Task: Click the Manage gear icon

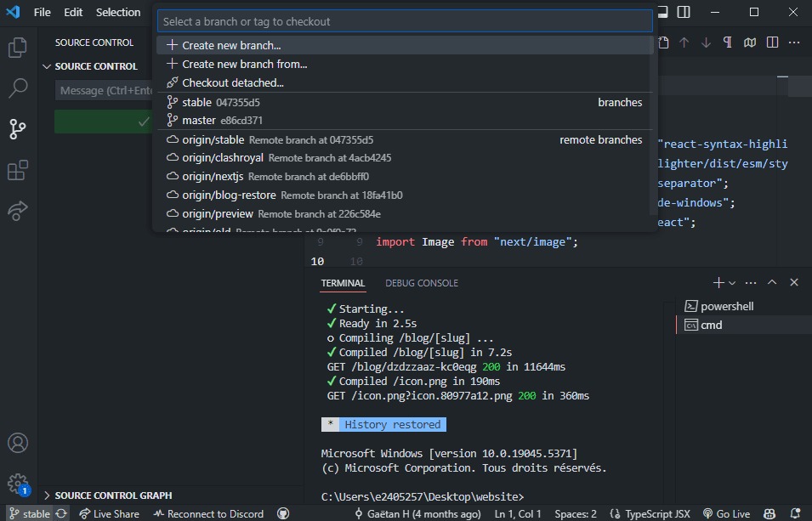Action: (x=17, y=483)
